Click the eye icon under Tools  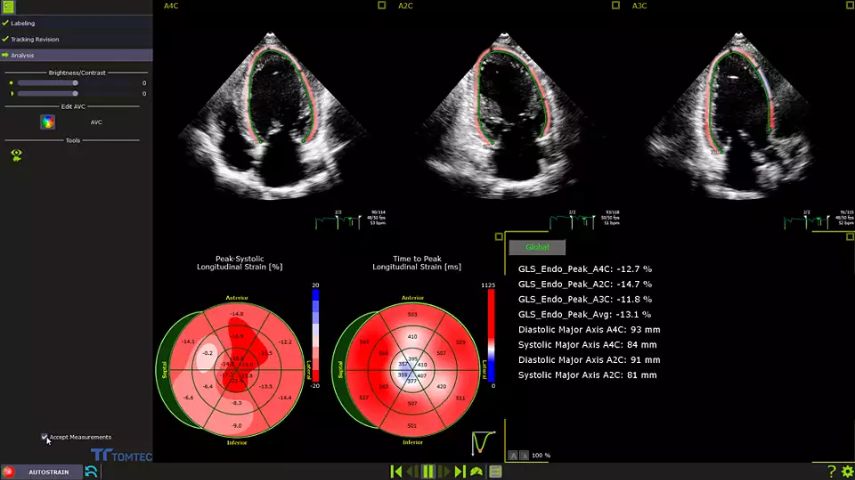17,154
